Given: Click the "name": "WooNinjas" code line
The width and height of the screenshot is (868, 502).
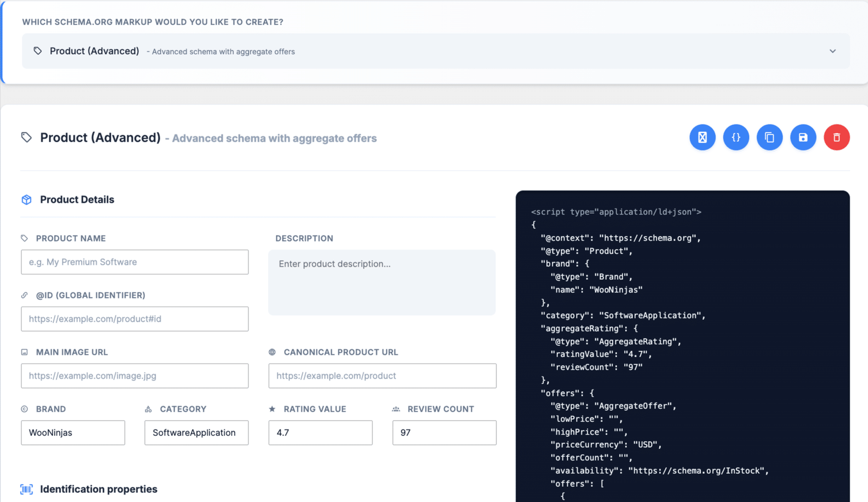Looking at the screenshot, I should tap(596, 290).
